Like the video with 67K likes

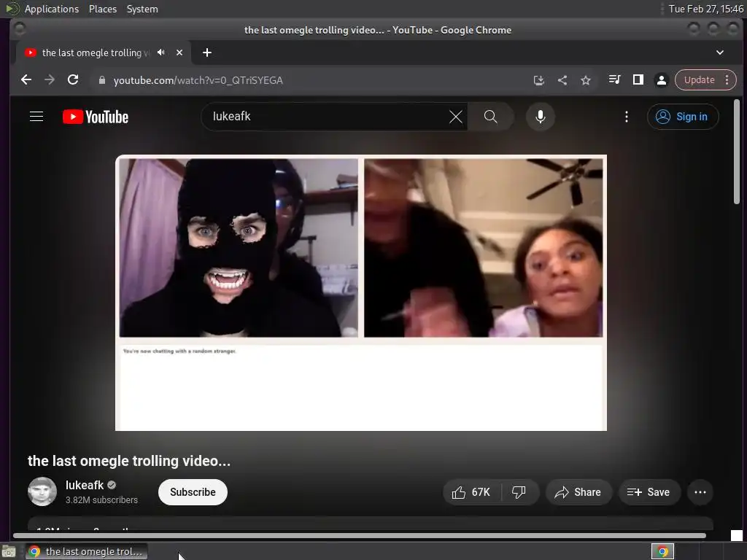click(x=472, y=492)
